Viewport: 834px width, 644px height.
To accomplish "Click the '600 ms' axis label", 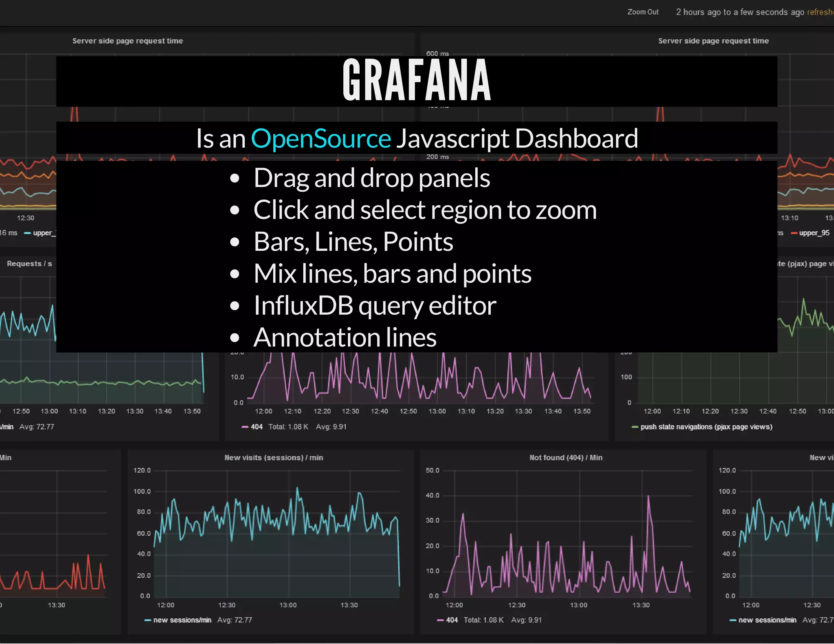I will [437, 53].
